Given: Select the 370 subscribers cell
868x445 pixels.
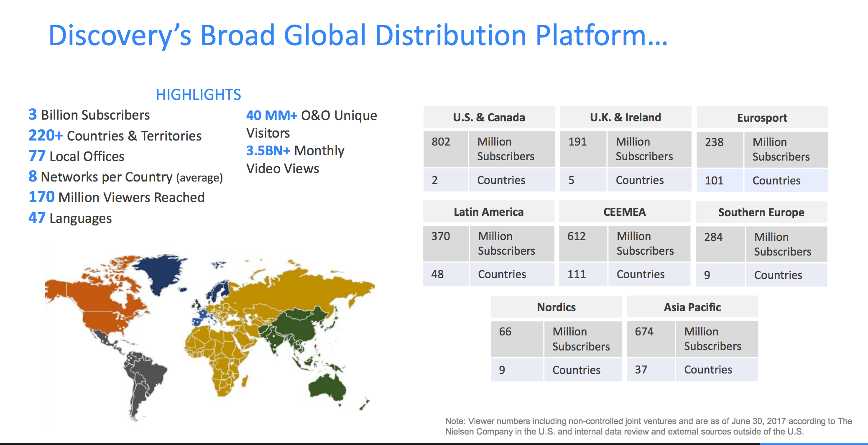Looking at the screenshot, I should coord(446,243).
